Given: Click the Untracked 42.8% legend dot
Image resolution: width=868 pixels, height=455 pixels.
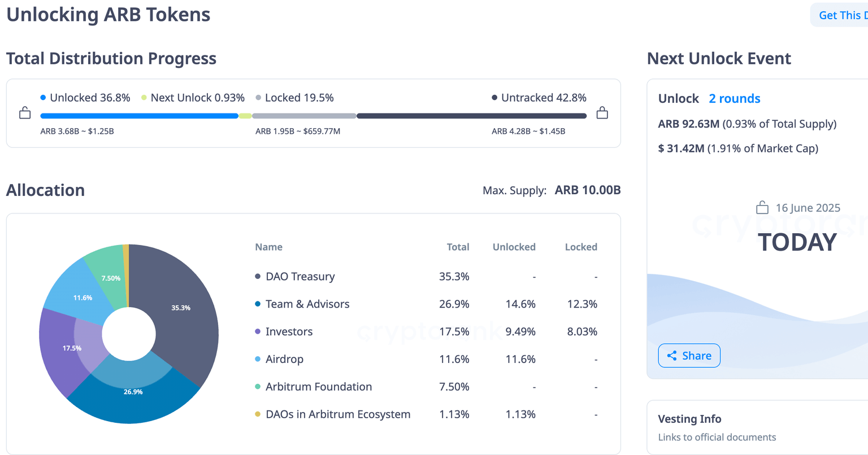Looking at the screenshot, I should (x=494, y=98).
